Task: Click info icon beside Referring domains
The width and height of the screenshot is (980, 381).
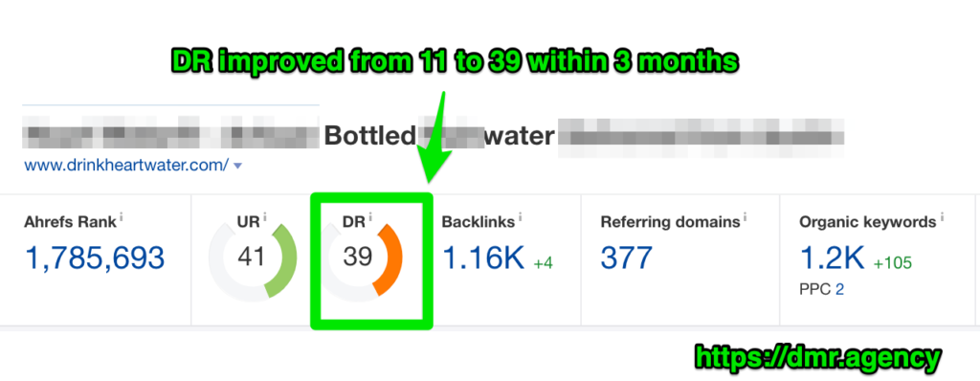Action: point(745,217)
